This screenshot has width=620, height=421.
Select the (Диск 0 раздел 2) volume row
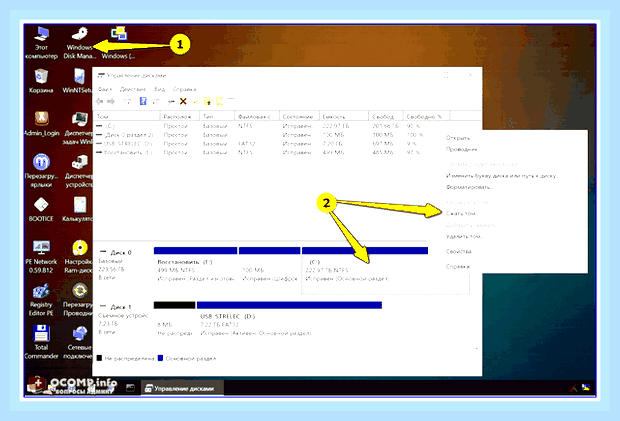(261, 135)
